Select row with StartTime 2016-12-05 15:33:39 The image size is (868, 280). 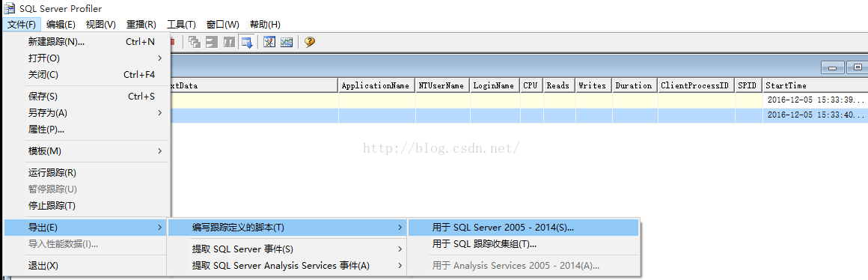click(x=519, y=100)
